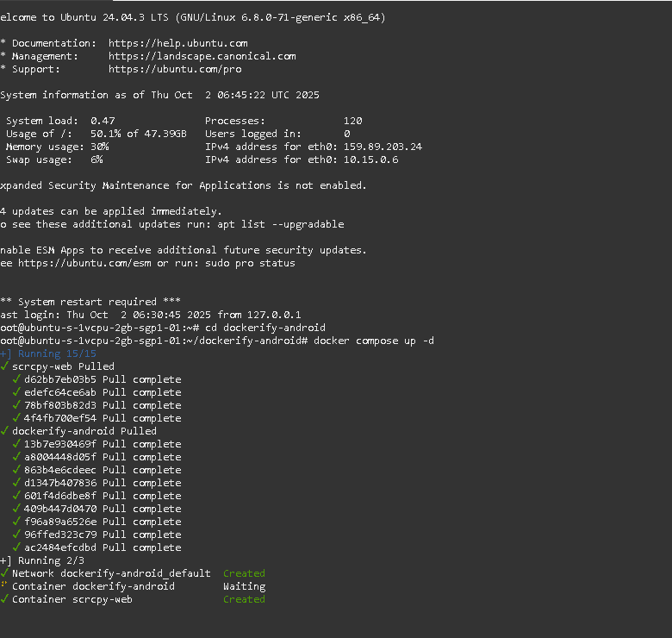Click the yellow spinner beside Container dockerify-android
Screen dimensions: 672x638
(x=4, y=585)
